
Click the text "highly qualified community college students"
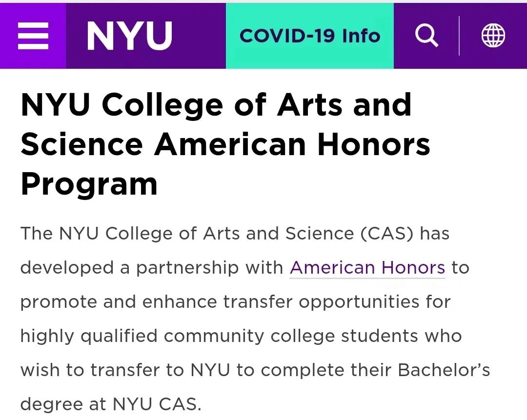point(219,336)
